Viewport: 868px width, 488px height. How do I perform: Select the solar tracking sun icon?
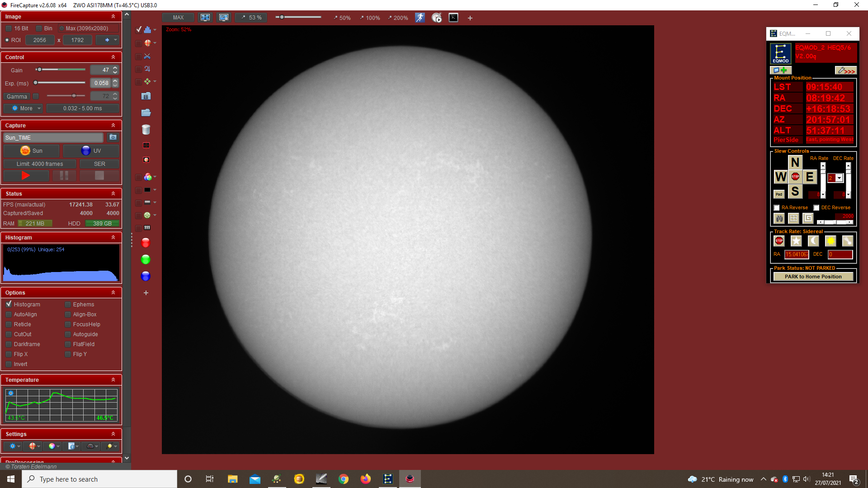coord(830,241)
